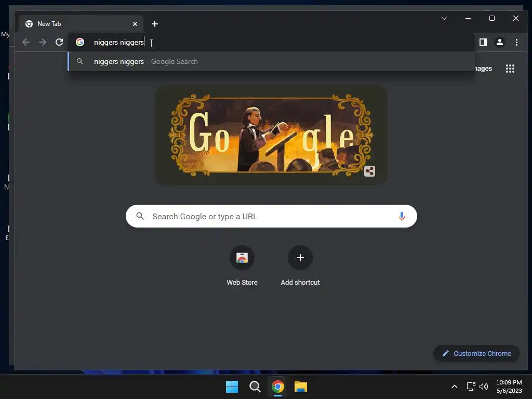
Task: Go back using the back arrow
Action: [x=26, y=42]
